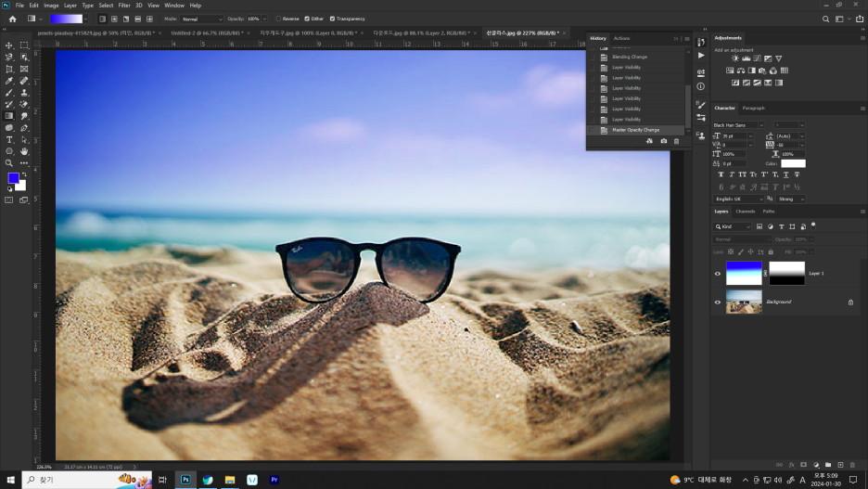Delete current history state
This screenshot has width=868, height=489.
click(x=676, y=141)
